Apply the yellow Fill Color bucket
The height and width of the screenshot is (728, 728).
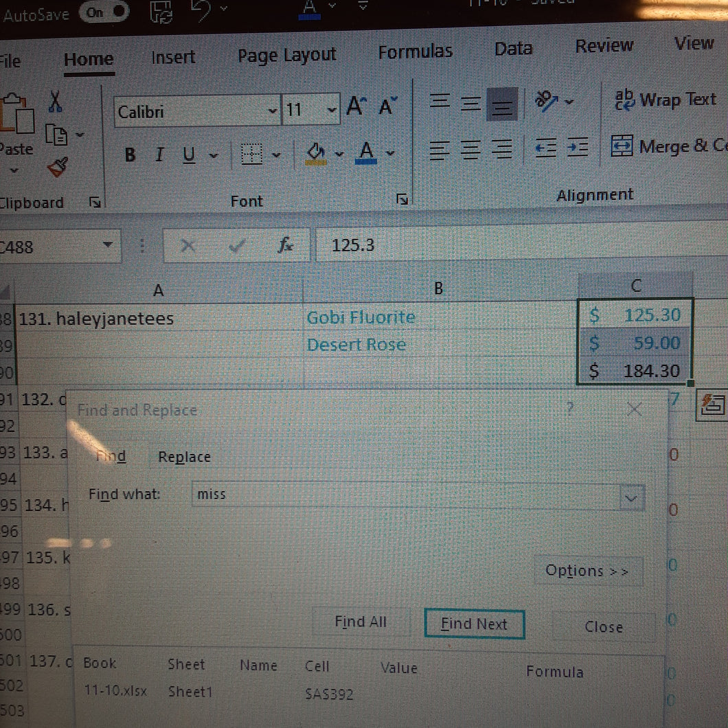point(316,152)
